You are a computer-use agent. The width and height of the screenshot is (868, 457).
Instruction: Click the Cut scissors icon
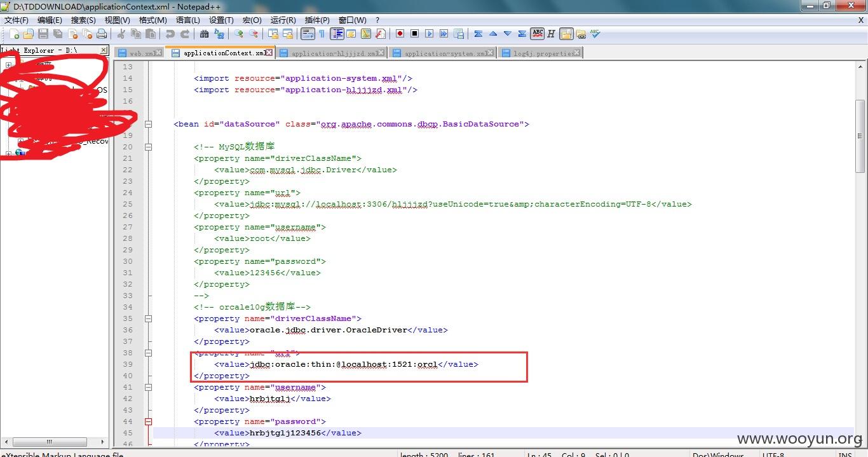click(x=121, y=34)
